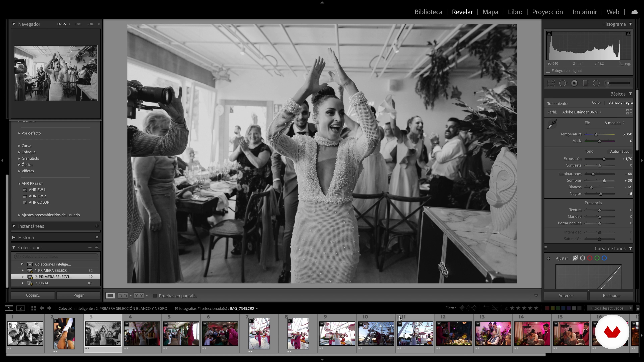Pick the white balance eyedropper tool
The image size is (644, 362).
tap(552, 124)
